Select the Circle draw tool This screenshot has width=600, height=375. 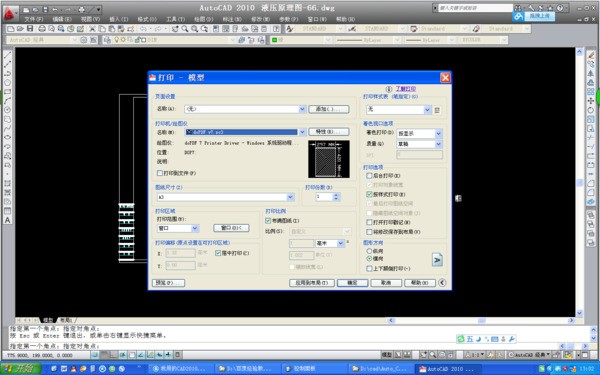7,110
